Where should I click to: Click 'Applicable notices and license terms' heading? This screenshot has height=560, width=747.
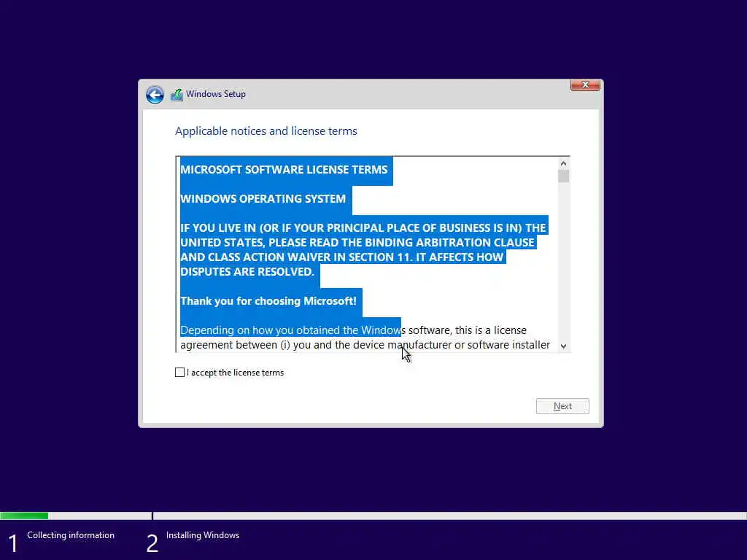click(266, 131)
